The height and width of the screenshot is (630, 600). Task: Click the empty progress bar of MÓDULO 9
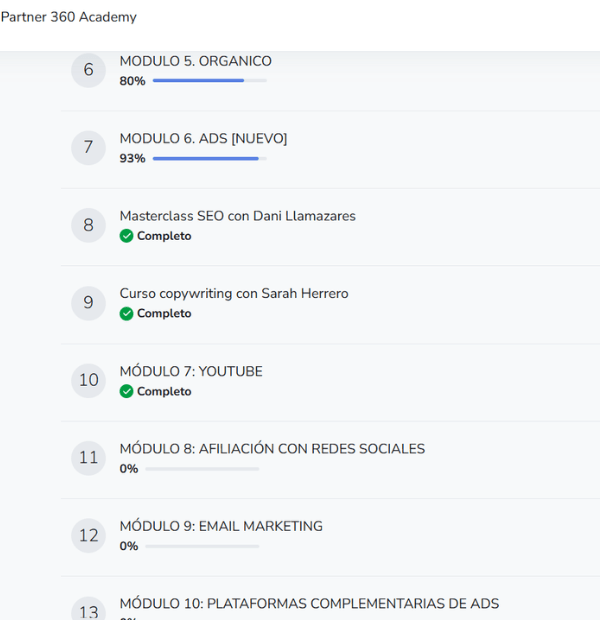pos(202,546)
